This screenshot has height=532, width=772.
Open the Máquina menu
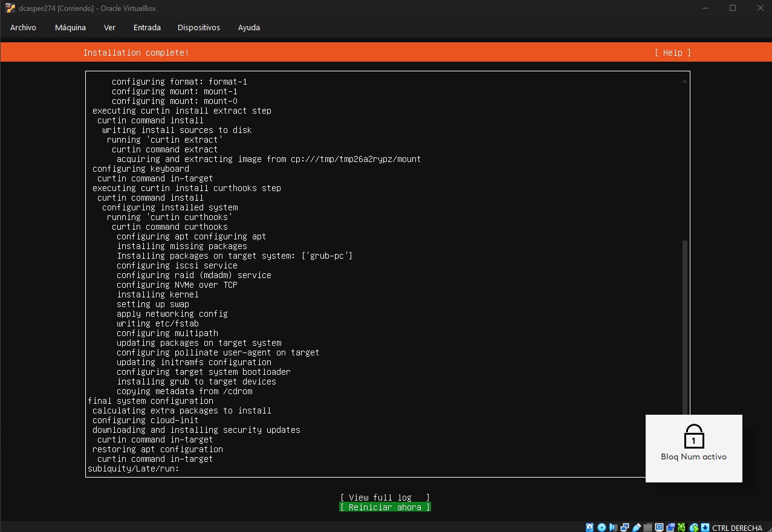70,27
